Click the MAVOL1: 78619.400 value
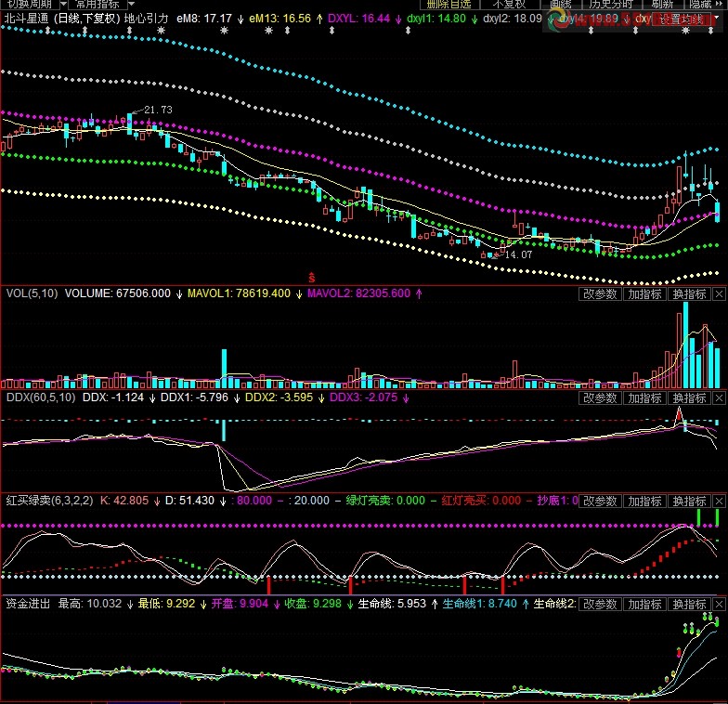 pos(239,293)
